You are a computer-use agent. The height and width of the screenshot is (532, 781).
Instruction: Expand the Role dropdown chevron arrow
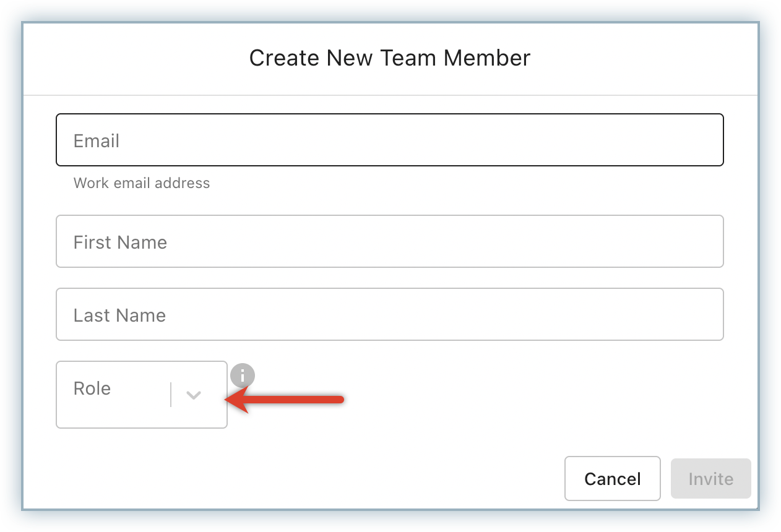click(194, 395)
